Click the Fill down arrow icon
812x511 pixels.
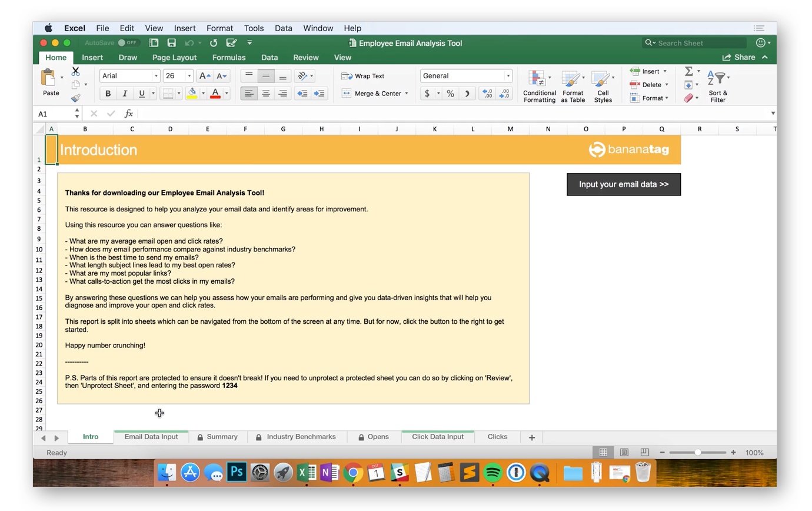click(x=688, y=85)
